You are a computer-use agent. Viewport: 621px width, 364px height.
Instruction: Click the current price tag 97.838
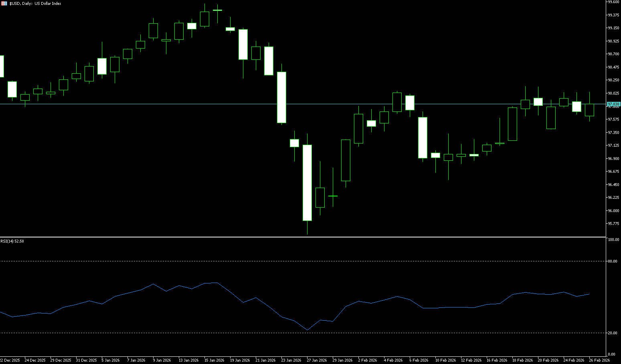coord(613,104)
